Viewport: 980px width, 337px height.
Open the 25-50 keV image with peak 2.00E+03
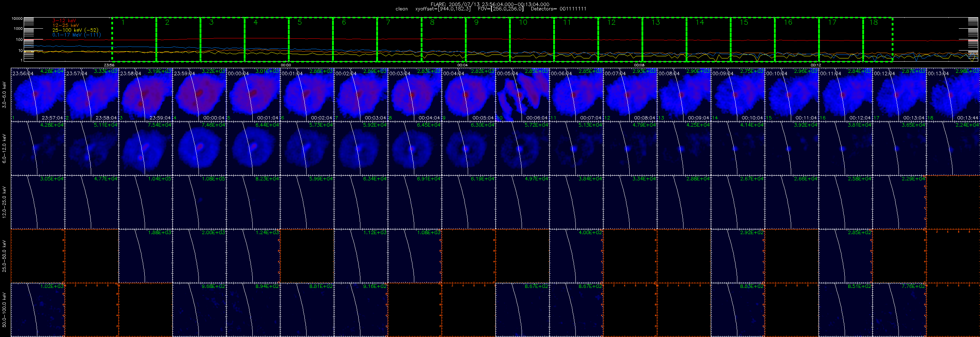pos(199,256)
